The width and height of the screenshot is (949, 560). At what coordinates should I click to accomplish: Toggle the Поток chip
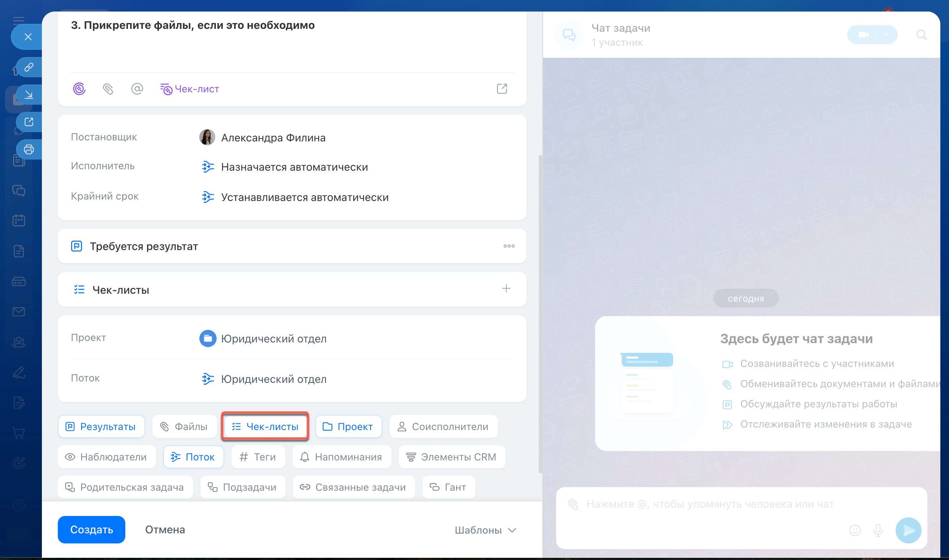[193, 456]
